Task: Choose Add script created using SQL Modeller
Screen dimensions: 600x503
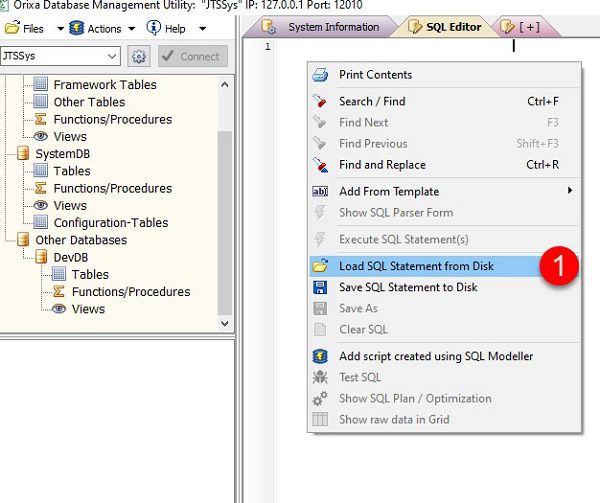Action: [x=445, y=356]
